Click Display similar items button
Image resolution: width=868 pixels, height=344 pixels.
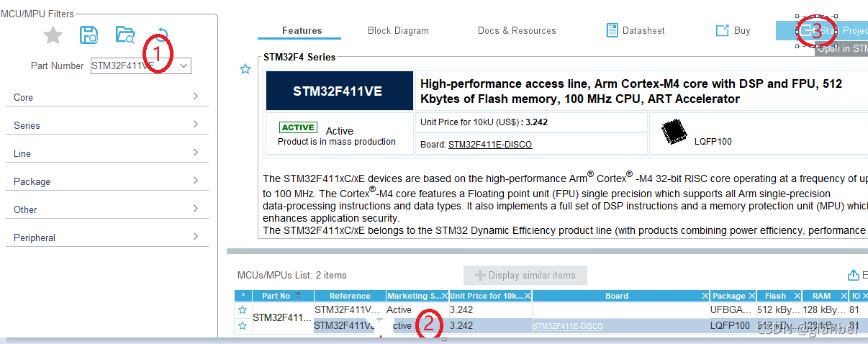[x=525, y=275]
